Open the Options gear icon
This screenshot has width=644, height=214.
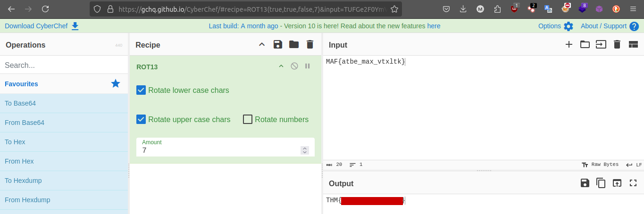pos(568,26)
